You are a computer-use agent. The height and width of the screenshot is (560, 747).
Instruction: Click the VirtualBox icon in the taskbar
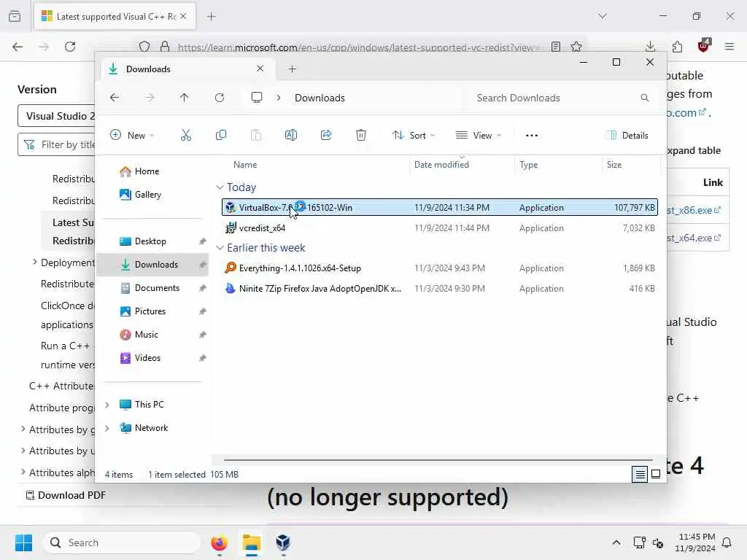[x=283, y=542]
